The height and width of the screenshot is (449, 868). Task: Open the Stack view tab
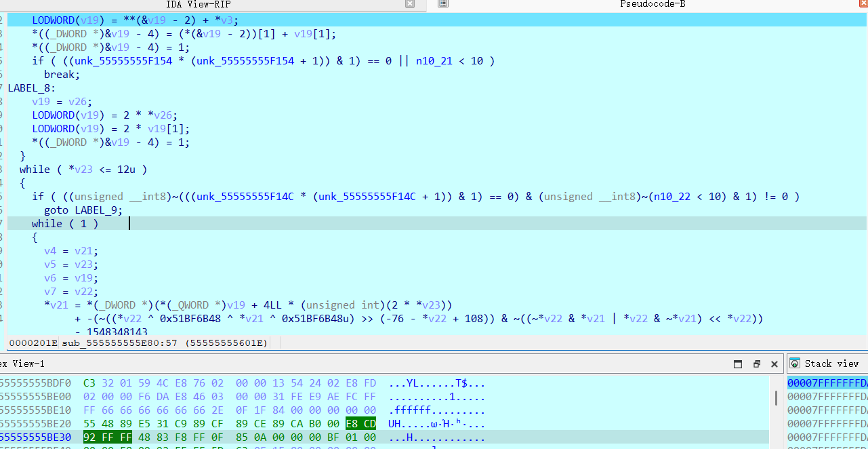pos(831,364)
